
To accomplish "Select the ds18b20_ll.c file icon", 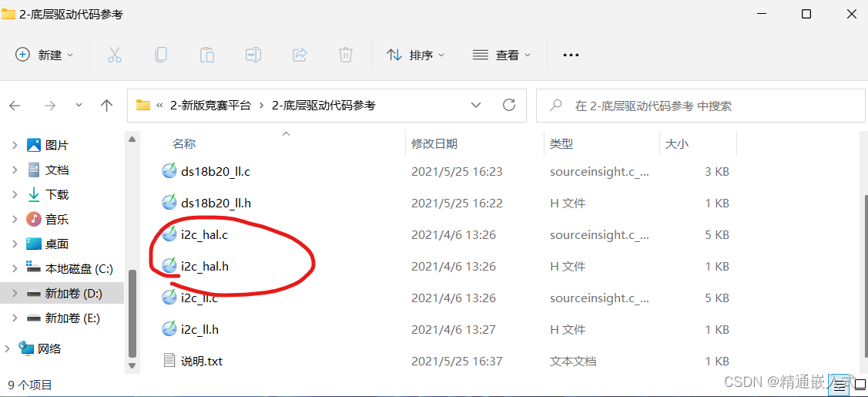I will pos(169,171).
